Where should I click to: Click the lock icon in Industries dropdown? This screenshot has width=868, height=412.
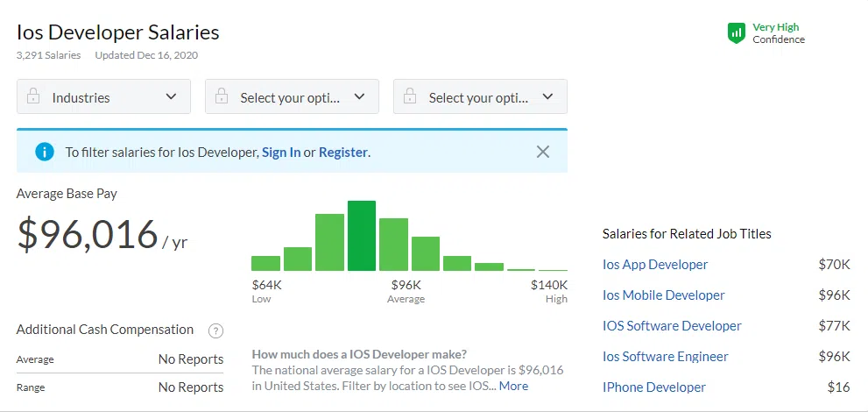pyautogui.click(x=33, y=97)
